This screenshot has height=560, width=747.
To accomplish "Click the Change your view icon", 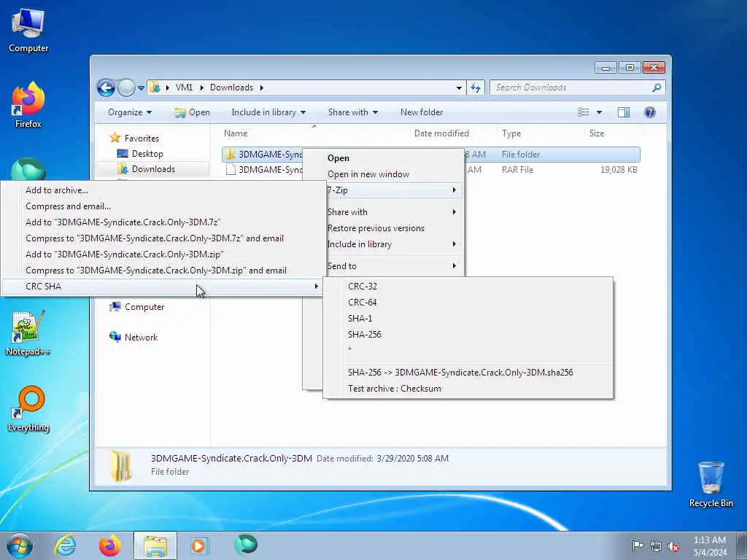I will (x=583, y=112).
